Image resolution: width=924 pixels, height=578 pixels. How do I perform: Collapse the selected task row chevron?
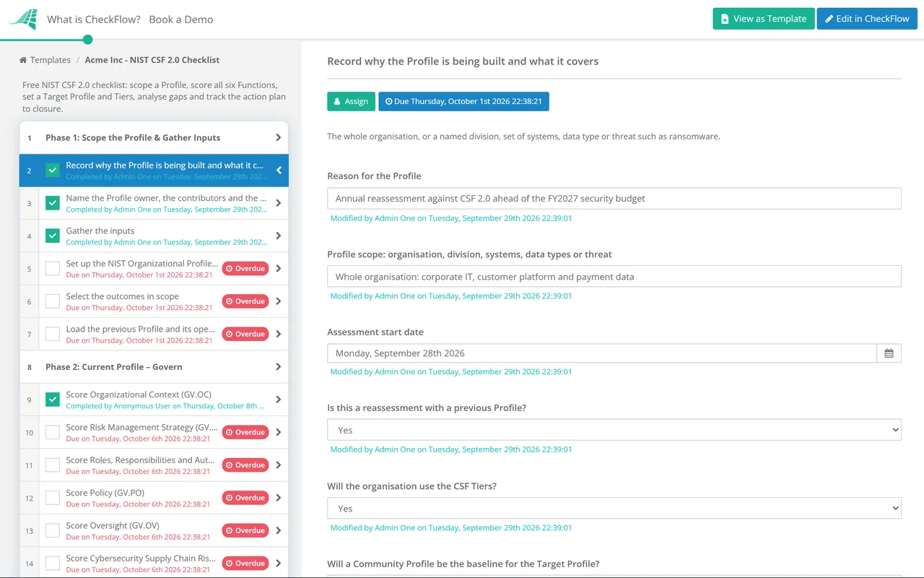(x=279, y=171)
